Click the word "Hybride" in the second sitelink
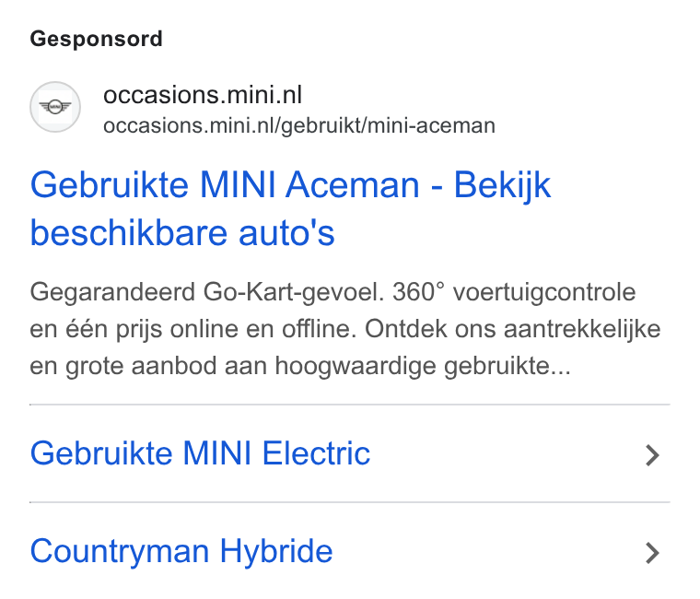Image resolution: width=700 pixels, height=599 pixels. click(x=276, y=551)
